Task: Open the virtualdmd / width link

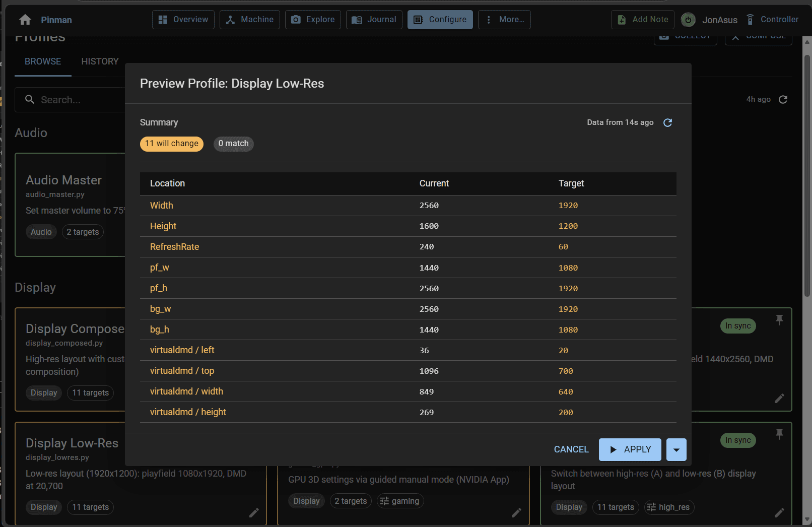Action: click(186, 391)
